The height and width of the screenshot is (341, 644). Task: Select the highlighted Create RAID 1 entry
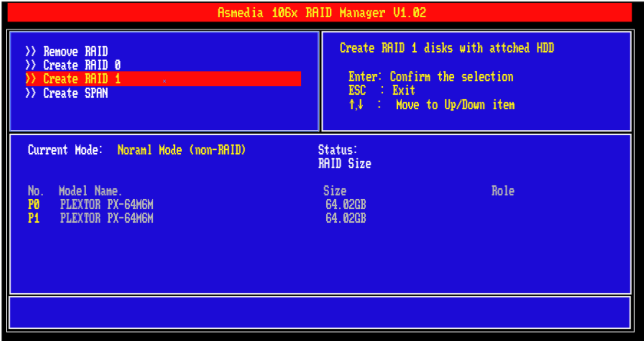[x=163, y=79]
